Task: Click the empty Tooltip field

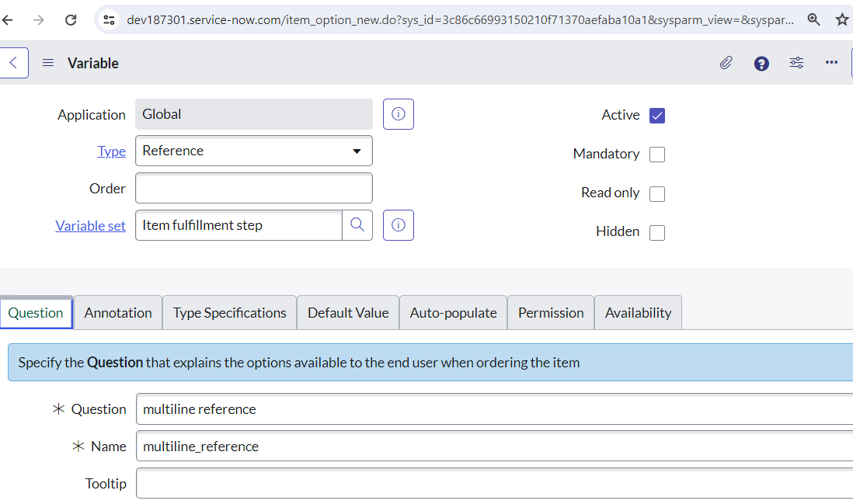Action: (x=495, y=483)
